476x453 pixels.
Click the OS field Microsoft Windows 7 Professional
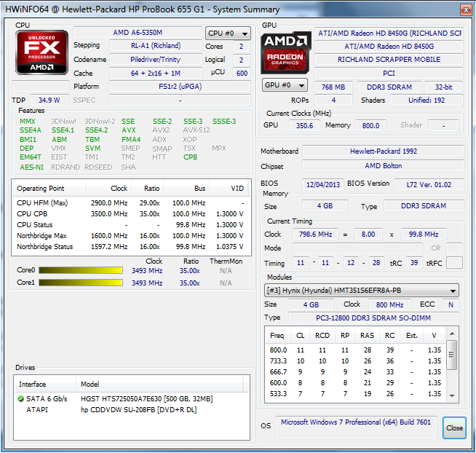(356, 428)
